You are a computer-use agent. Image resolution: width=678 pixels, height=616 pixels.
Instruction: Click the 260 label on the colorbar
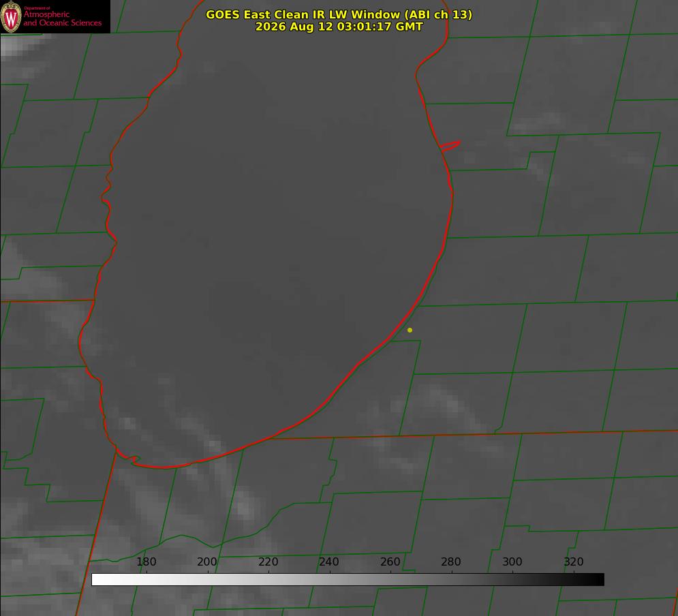(x=390, y=561)
